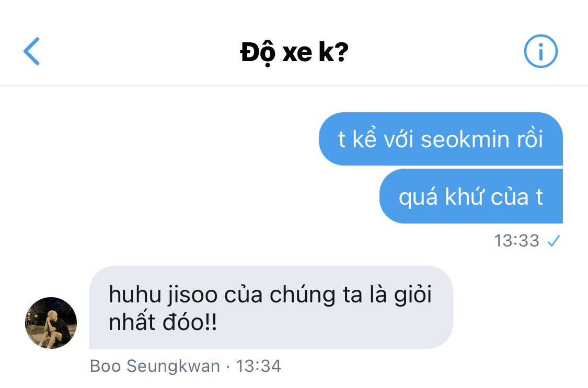
Task: Tap "huhu" at the start of the grey message
Action: (135, 295)
